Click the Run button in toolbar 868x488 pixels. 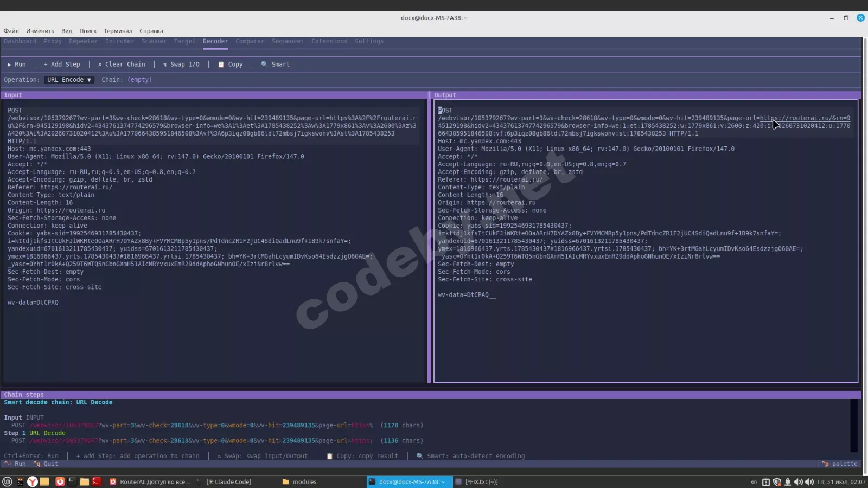click(16, 64)
